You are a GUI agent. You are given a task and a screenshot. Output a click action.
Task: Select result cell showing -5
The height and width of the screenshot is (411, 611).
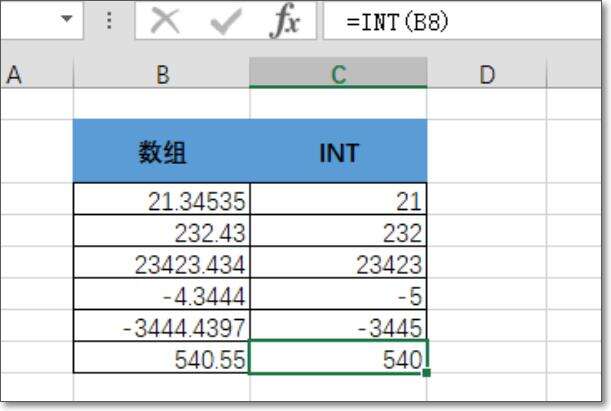[x=339, y=294]
